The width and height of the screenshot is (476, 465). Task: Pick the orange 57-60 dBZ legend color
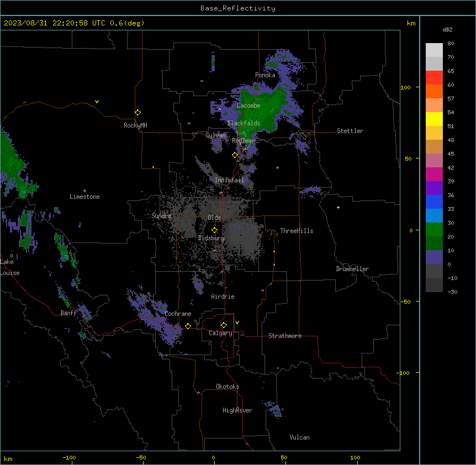tap(434, 91)
